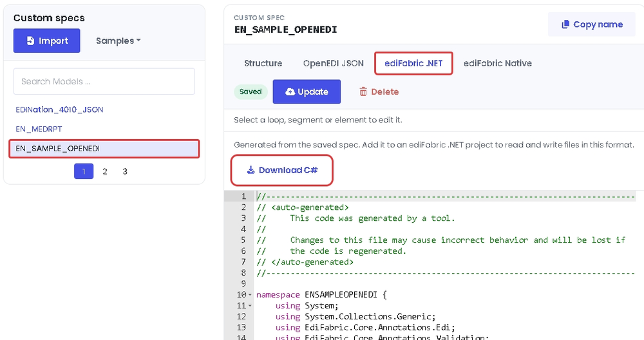Click line number 9 in the gutter
The image size is (644, 340).
click(244, 284)
